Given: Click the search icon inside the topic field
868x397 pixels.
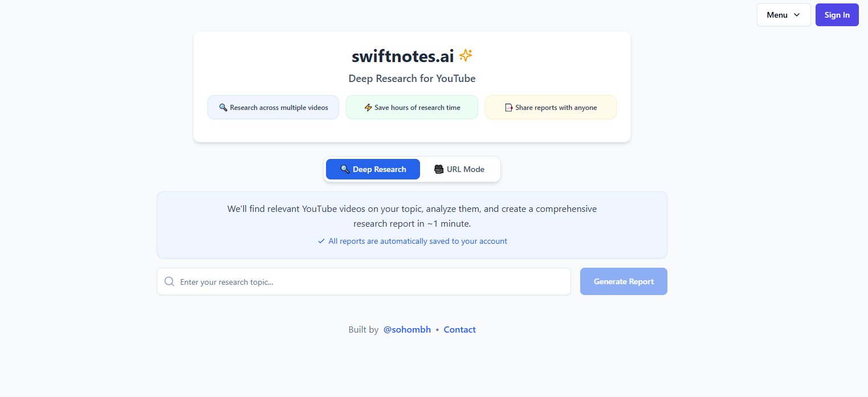Looking at the screenshot, I should click(x=169, y=281).
